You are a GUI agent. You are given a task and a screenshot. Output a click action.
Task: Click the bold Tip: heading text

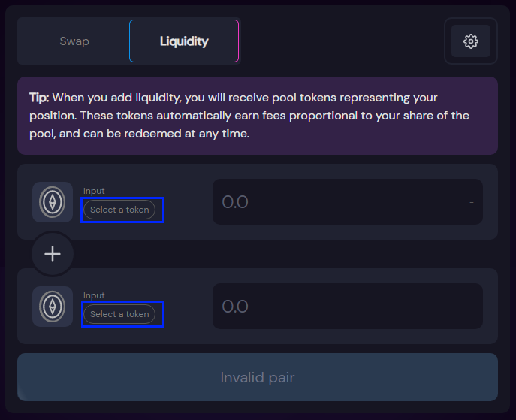39,98
